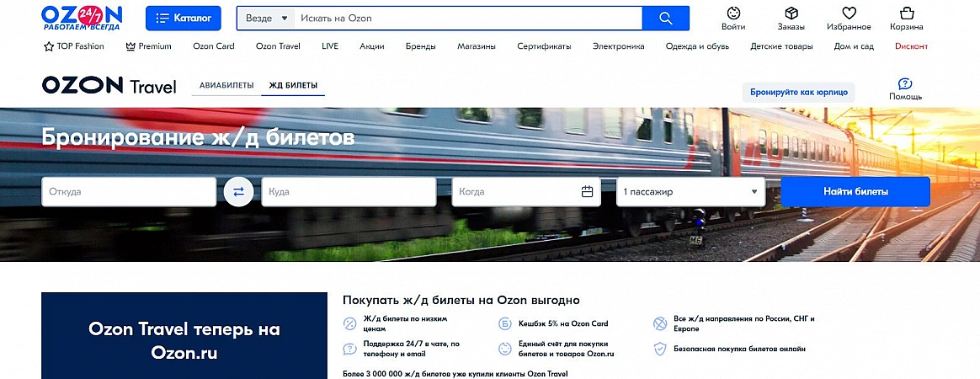980x379 pixels.
Task: Open Избранное favorites heart icon
Action: coord(849,14)
